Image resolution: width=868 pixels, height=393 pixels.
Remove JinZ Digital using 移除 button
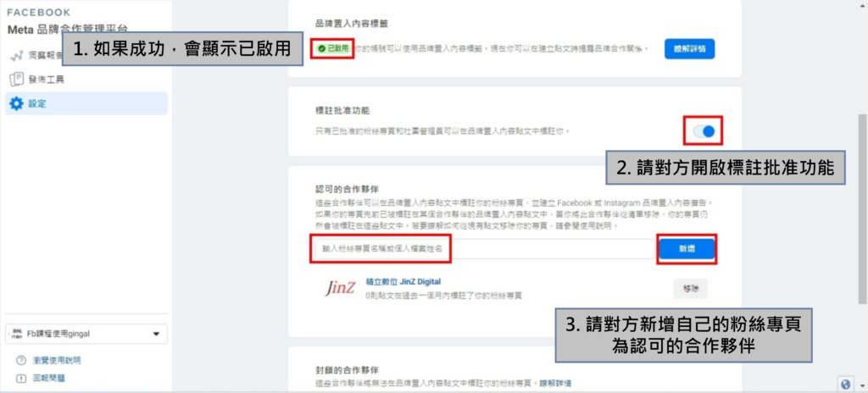[690, 288]
